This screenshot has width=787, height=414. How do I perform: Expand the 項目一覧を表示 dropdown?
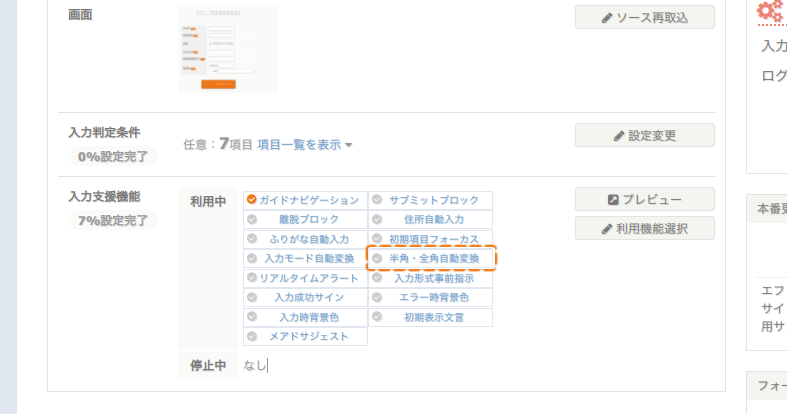tap(305, 145)
